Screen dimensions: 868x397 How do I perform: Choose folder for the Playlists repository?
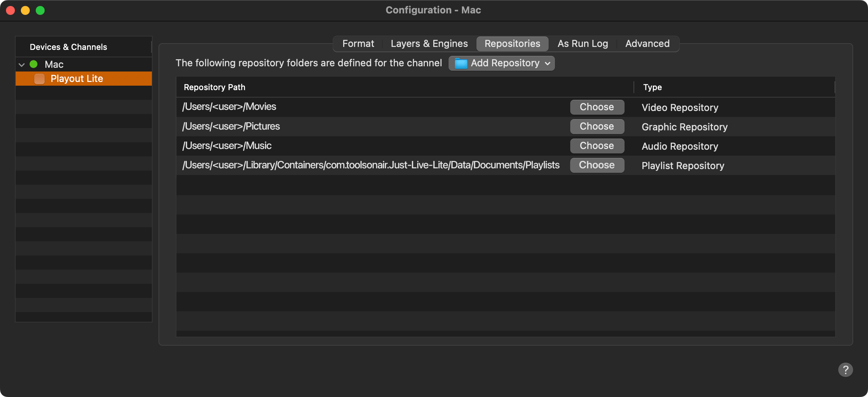(597, 165)
